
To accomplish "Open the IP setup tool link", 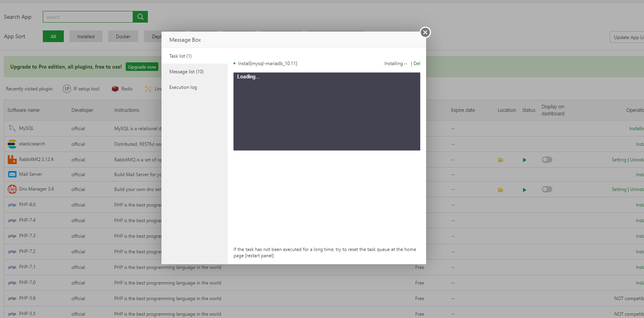I will coord(86,89).
